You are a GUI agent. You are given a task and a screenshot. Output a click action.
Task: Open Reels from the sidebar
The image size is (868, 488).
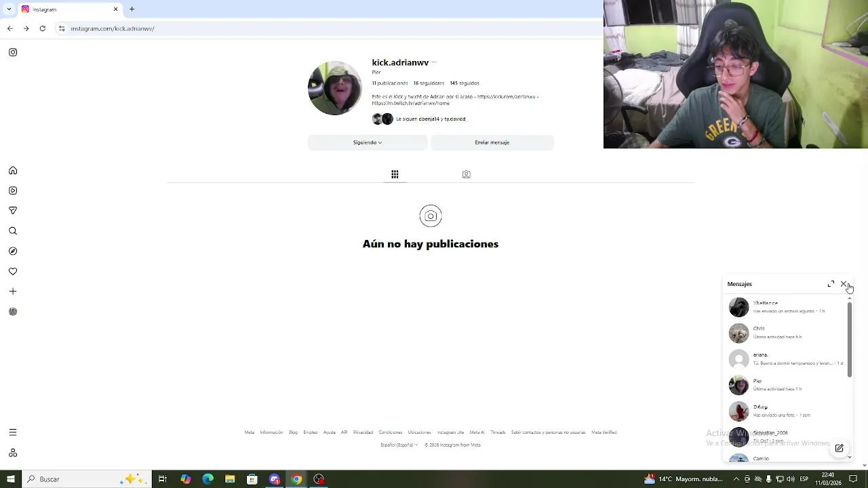click(13, 190)
